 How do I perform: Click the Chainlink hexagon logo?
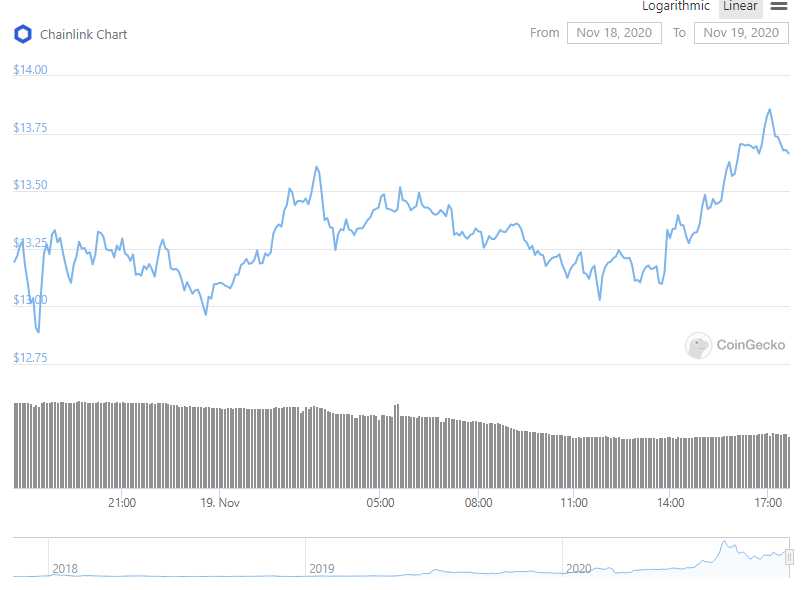point(22,34)
